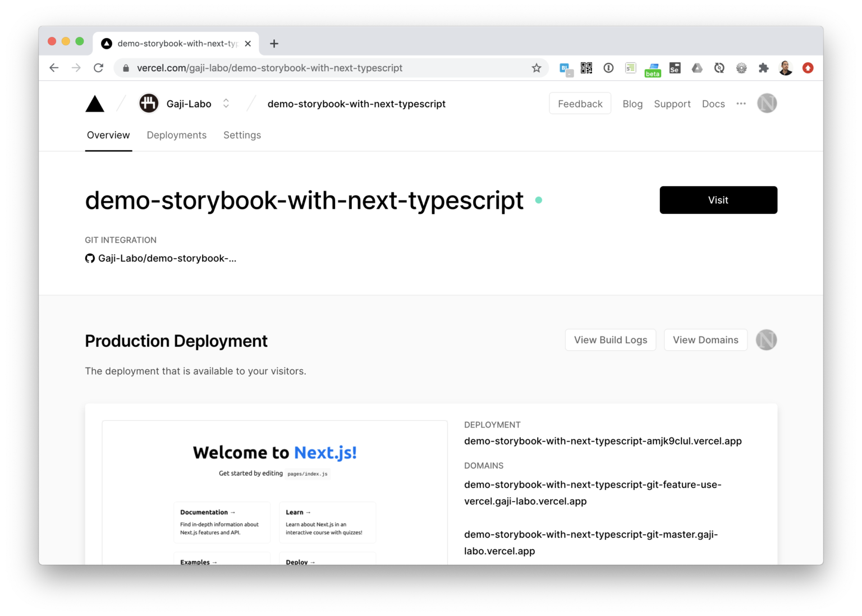This screenshot has width=862, height=616.
Task: Click the Chrome profile avatar
Action: (x=786, y=67)
